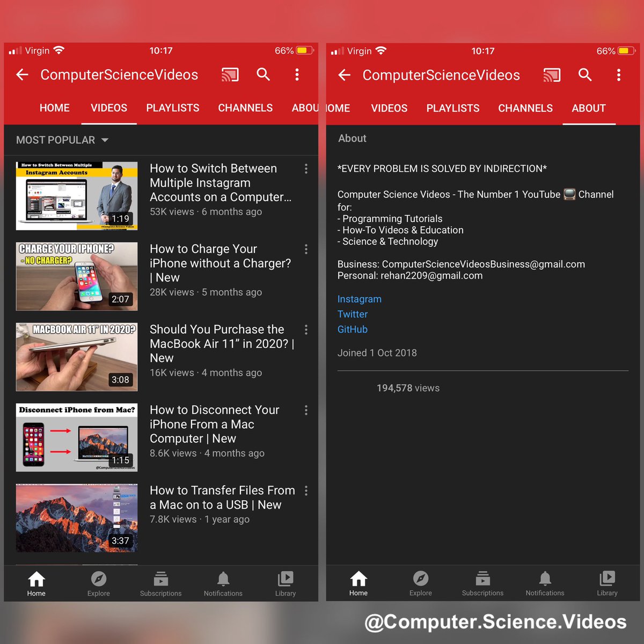644x644 pixels.
Task: Switch to HOME tab in left screen
Action: pos(55,108)
